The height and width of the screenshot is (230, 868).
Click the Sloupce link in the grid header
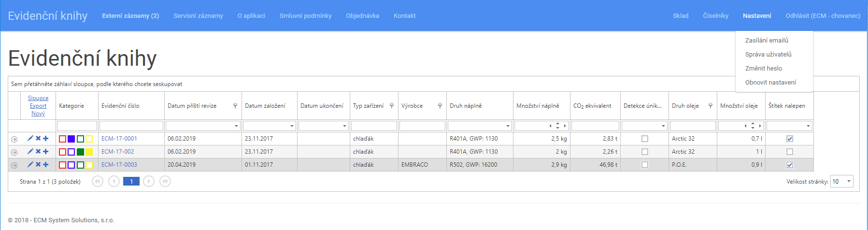coord(38,98)
